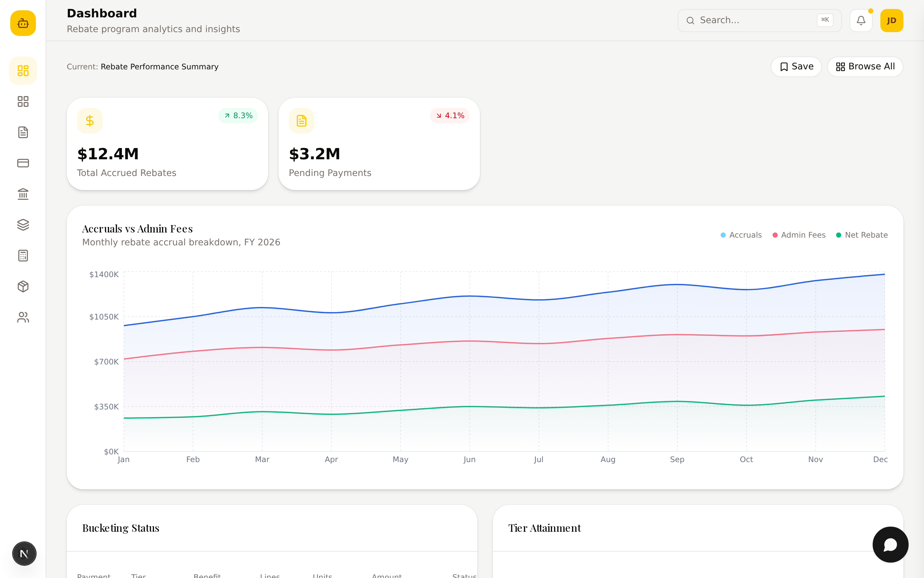Open the package box sidebar icon
Screen dimensions: 924x578
[23, 286]
